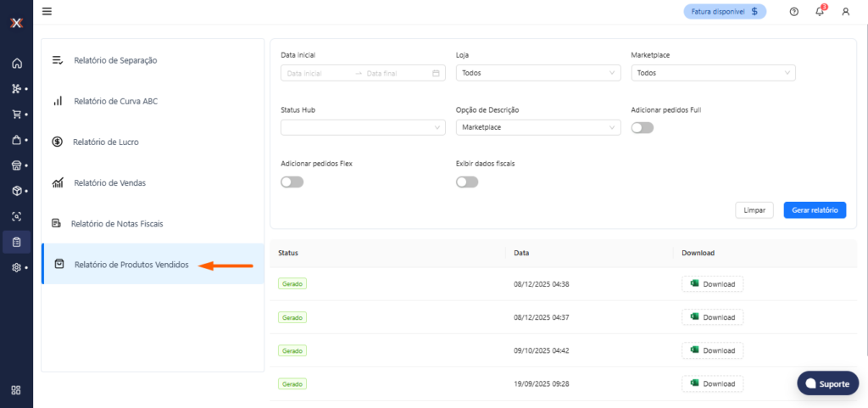Open Relatório de Curva ABC

[115, 101]
